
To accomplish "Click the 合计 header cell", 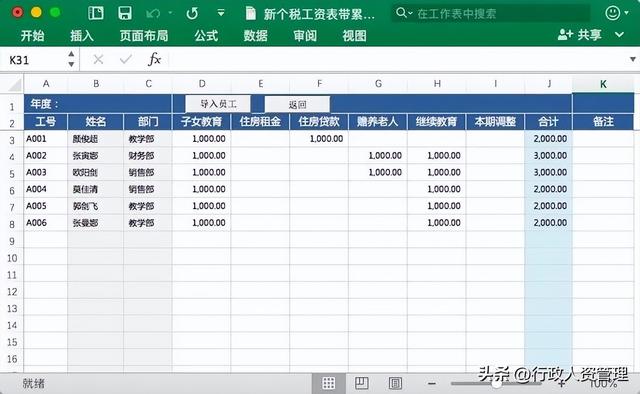I will [548, 122].
